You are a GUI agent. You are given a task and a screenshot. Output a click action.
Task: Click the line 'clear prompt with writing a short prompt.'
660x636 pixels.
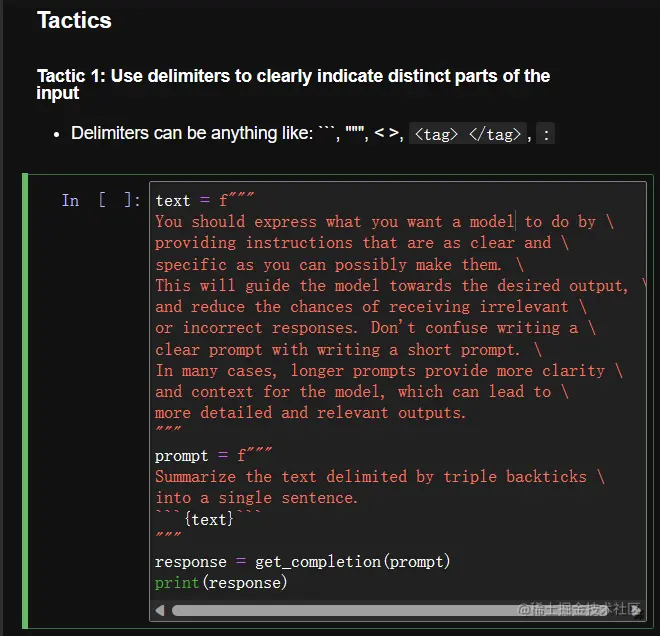[349, 349]
